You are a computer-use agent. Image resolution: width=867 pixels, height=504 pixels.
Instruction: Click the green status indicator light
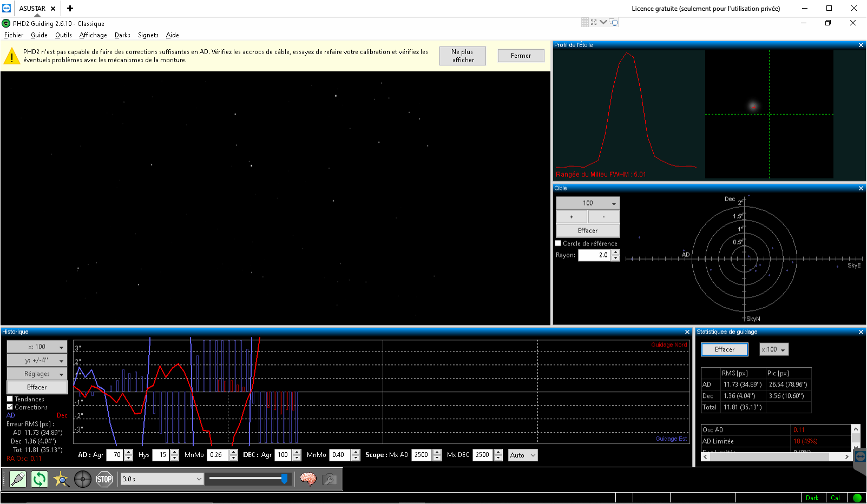[x=857, y=498]
